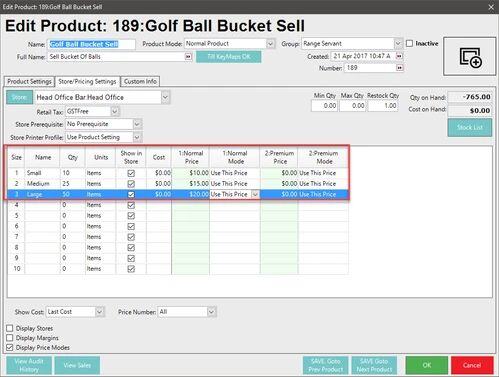The image size is (499, 377).
Task: Toggle the Inactive checkbox
Action: (x=410, y=44)
